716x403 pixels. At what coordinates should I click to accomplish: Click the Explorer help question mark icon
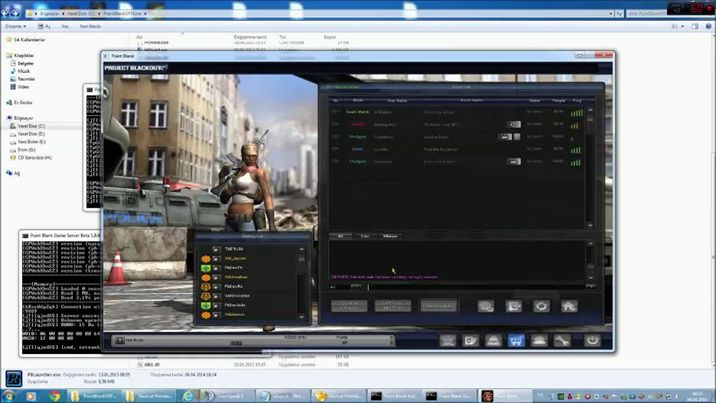tap(708, 26)
